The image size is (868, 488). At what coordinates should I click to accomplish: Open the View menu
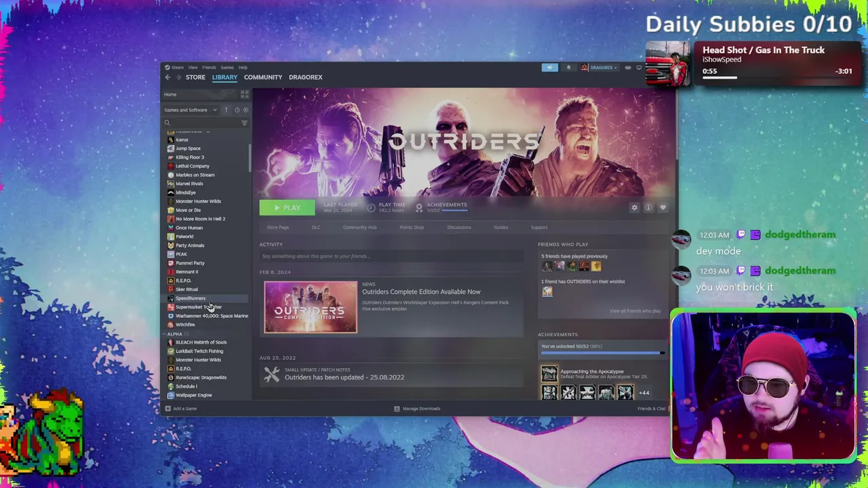click(193, 67)
